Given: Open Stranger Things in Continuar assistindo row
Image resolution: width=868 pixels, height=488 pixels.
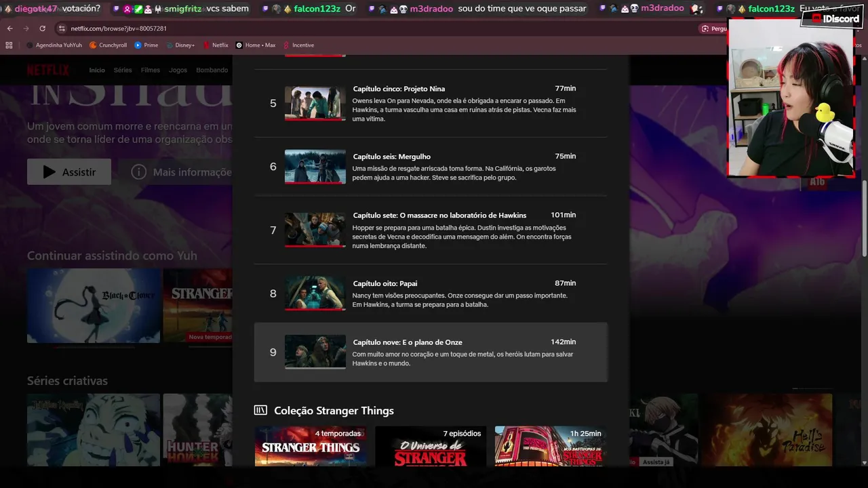Looking at the screenshot, I should point(198,306).
